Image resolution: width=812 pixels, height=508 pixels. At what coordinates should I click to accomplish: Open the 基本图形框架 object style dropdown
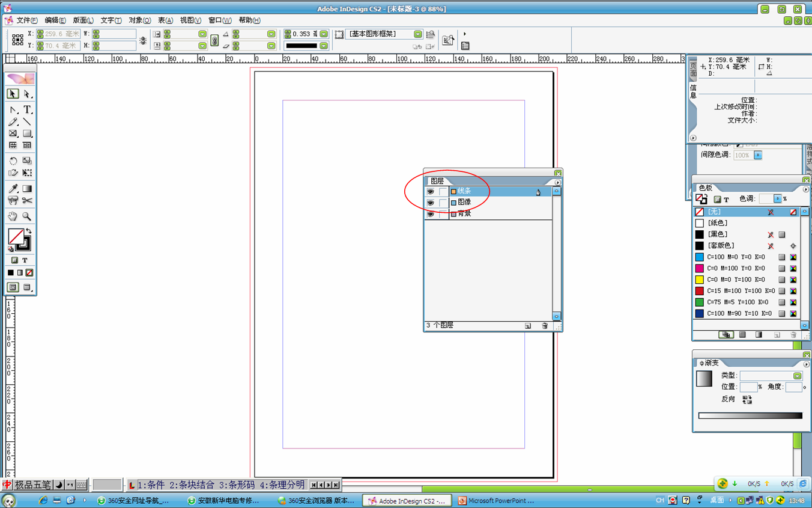tap(418, 34)
